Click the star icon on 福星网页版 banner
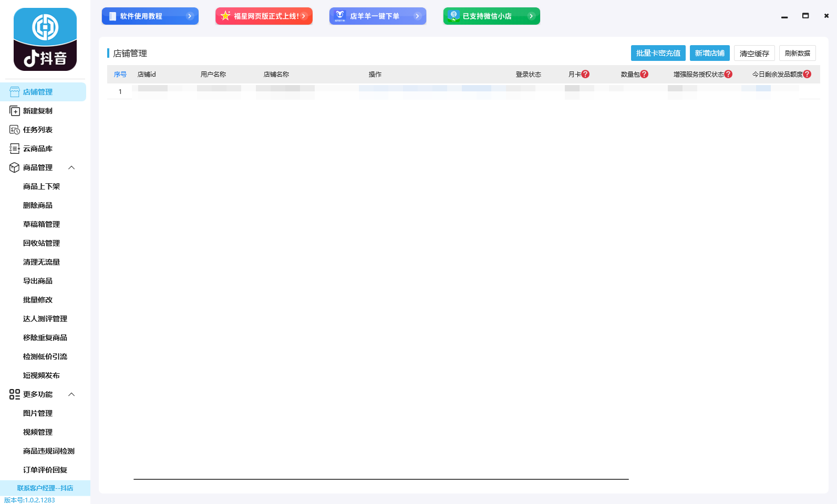This screenshot has width=837, height=504. pos(225,16)
